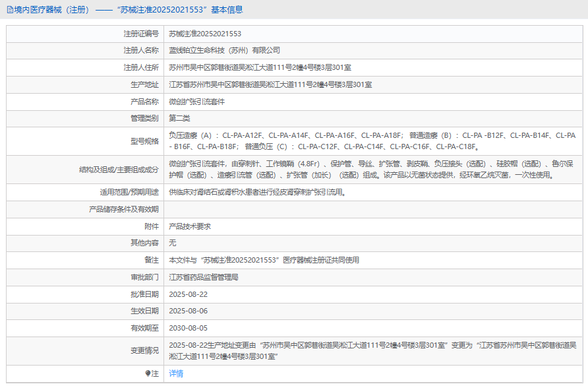The height and width of the screenshot is (386, 588).
Task: Click the 生产地址 value starting with 江苏省苏州市
Action: click(x=270, y=85)
